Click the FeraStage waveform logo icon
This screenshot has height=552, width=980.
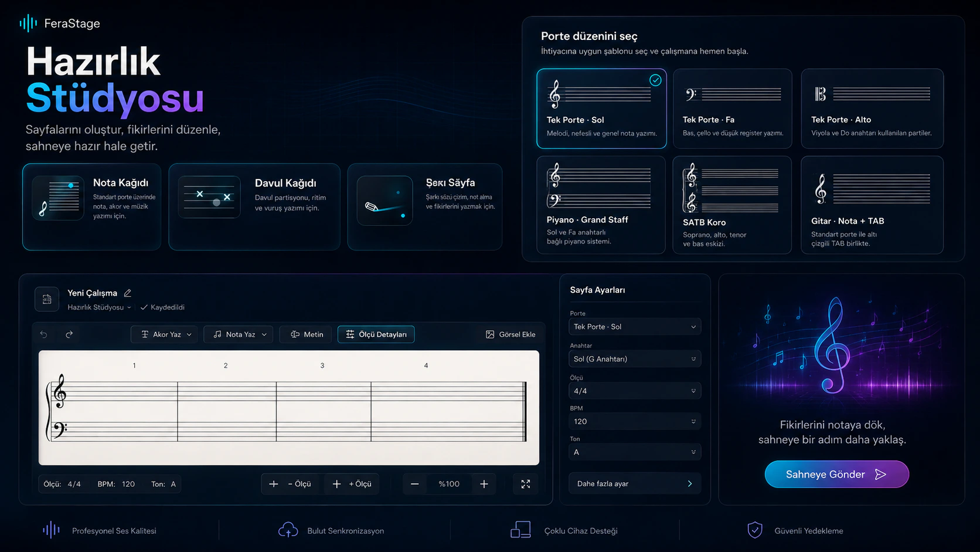(28, 23)
